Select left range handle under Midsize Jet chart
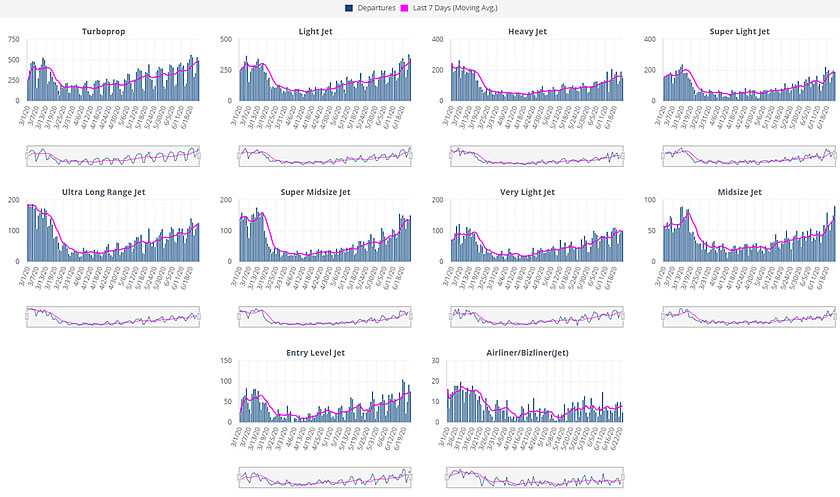 pyautogui.click(x=663, y=317)
